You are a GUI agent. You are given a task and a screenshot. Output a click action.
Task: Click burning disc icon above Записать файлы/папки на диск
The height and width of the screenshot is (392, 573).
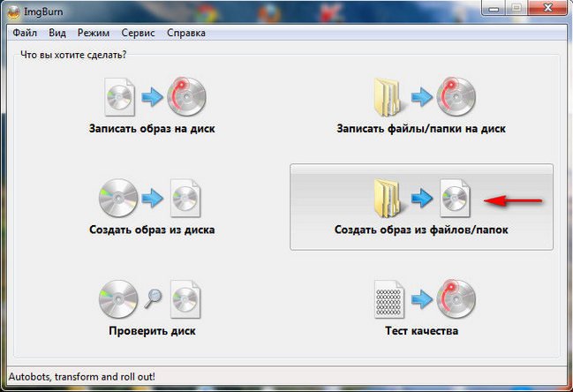coord(456,97)
